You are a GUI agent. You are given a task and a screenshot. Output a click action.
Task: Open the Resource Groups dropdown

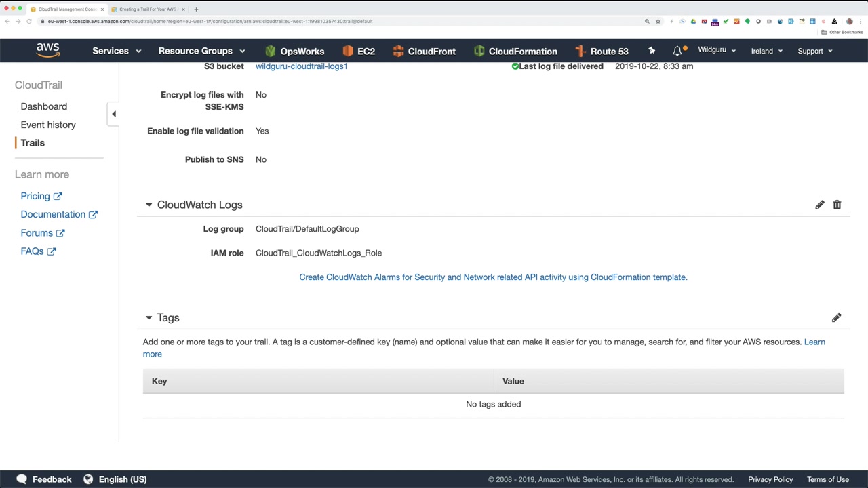coord(201,51)
